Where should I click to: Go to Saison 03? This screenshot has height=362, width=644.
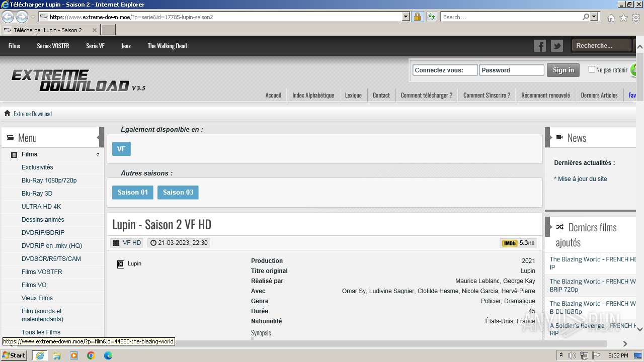178,192
